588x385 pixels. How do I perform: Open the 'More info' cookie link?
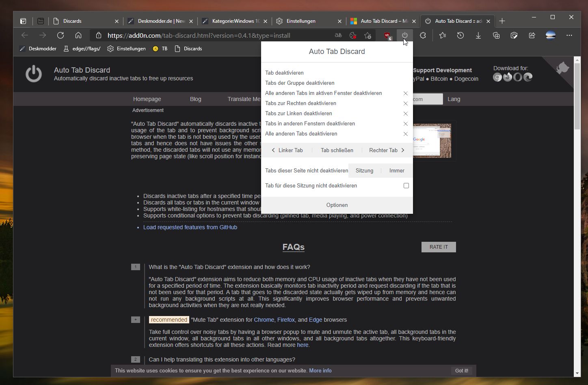tap(320, 371)
